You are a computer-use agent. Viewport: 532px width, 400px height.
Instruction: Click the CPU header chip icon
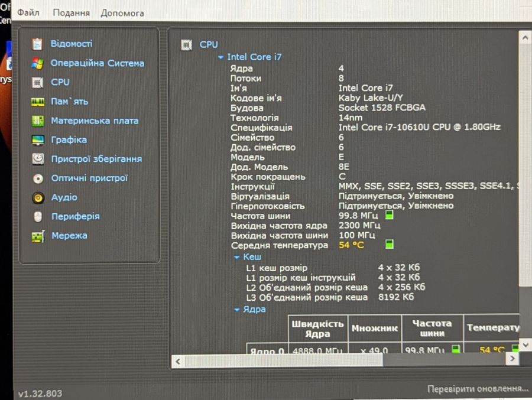(186, 45)
